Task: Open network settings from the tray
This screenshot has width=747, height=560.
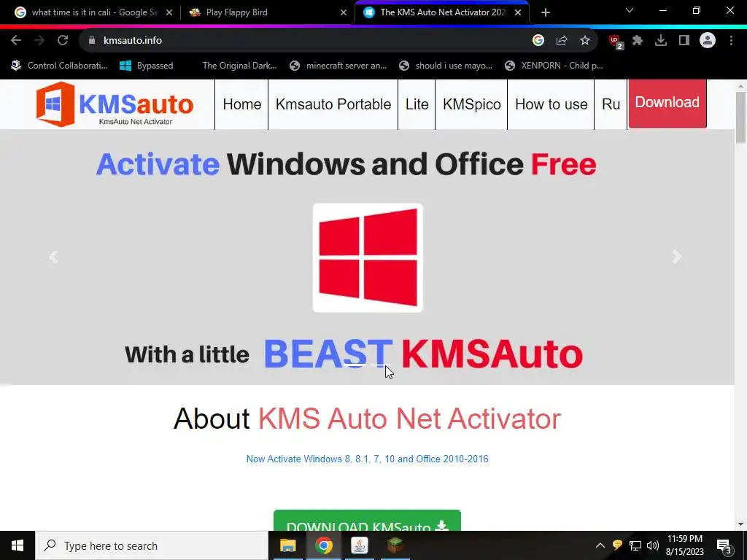Action: coord(635,545)
